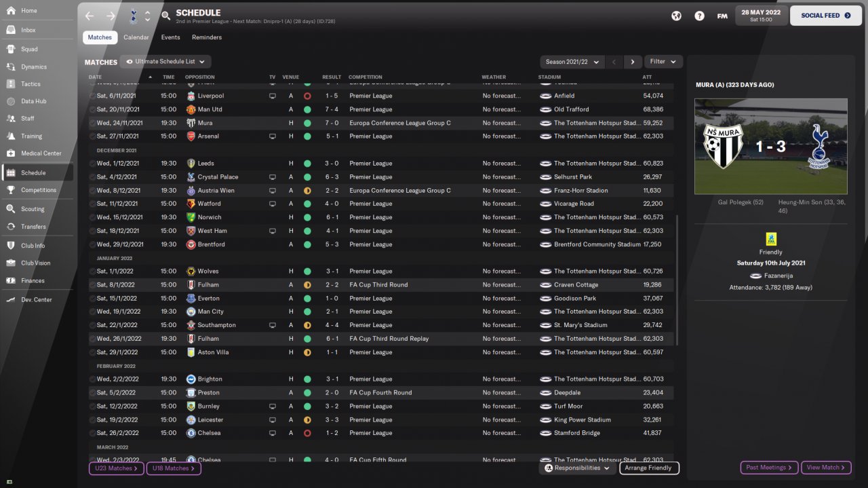
Task: Expand the Ultimate Schedule List dropdown
Action: [165, 62]
